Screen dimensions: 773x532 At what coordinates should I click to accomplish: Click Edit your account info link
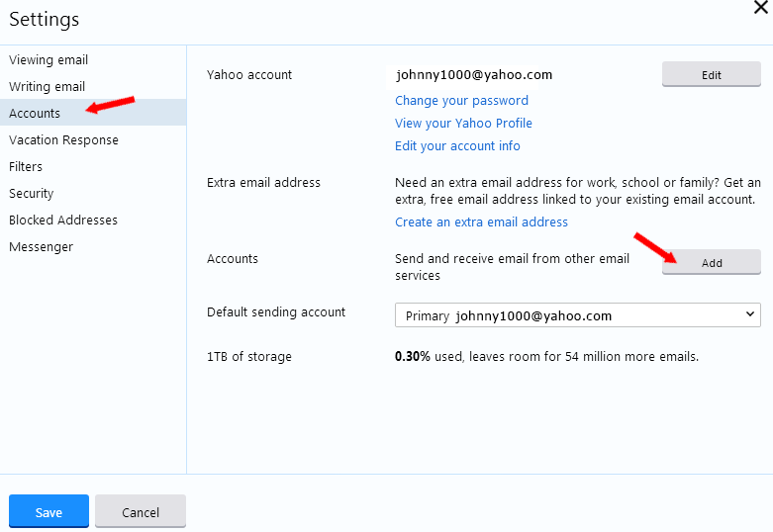click(457, 146)
